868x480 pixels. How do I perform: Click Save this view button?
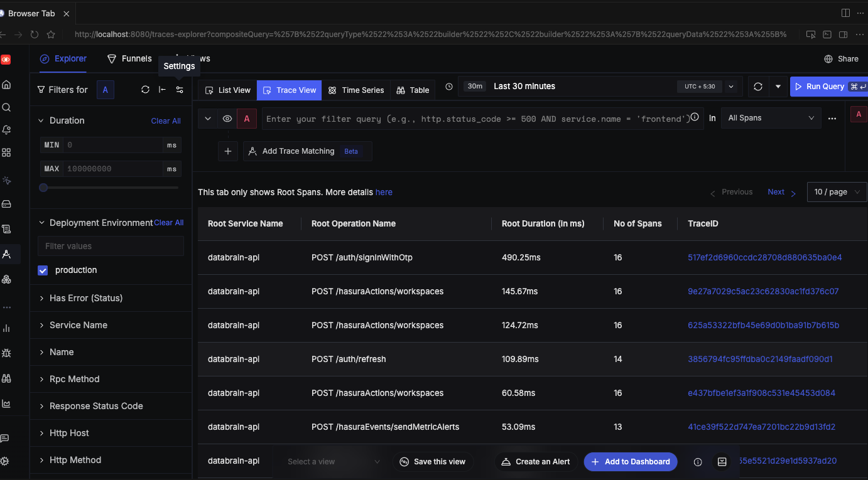pos(433,462)
